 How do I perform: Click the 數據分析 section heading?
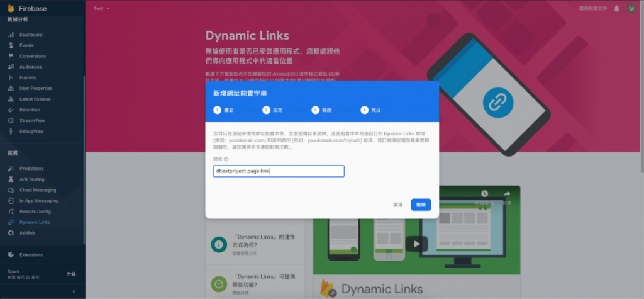(x=18, y=20)
